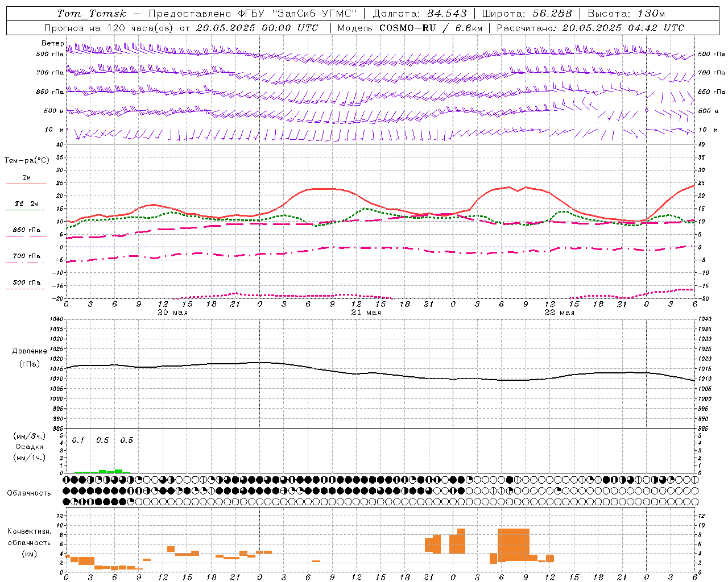Click the Рассчитано: 20.05.2025 04:42 UTC timestamp
Viewport: 728px width, 582px height.
[x=590, y=28]
